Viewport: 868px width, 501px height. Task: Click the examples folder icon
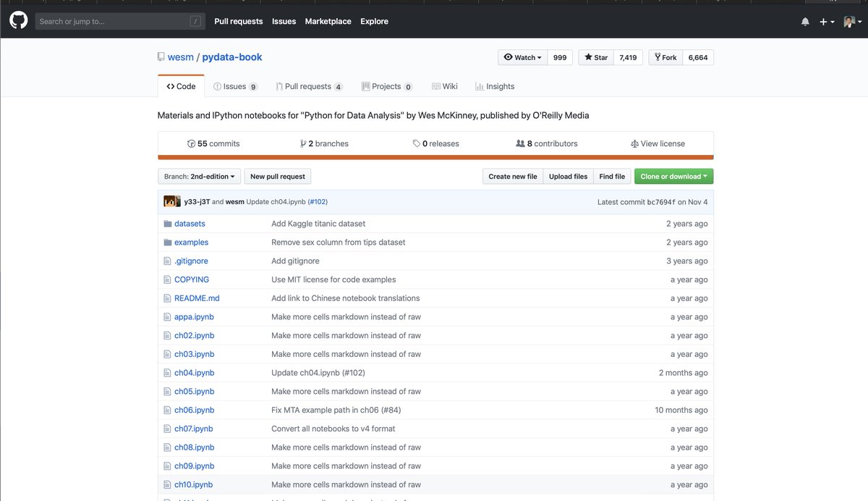(x=168, y=243)
